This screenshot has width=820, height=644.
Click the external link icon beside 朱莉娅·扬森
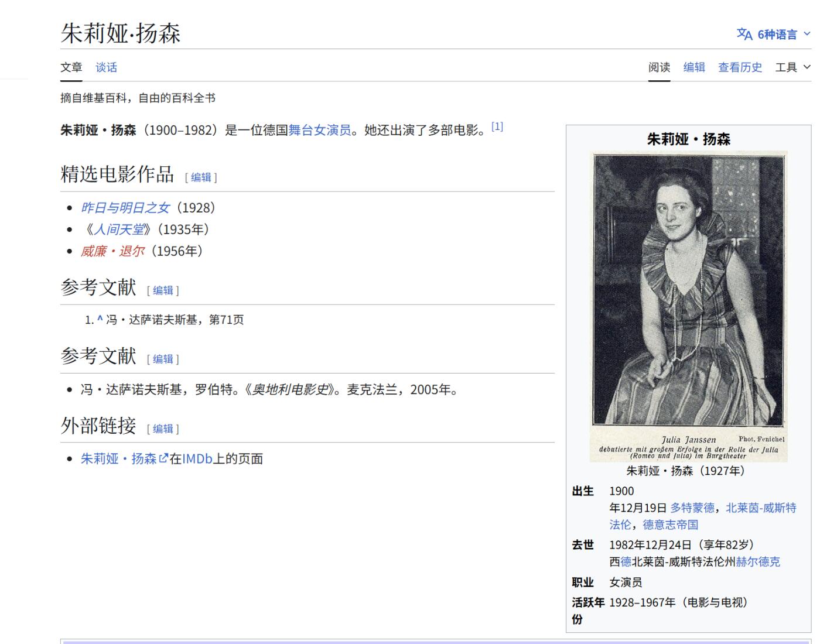coord(163,458)
